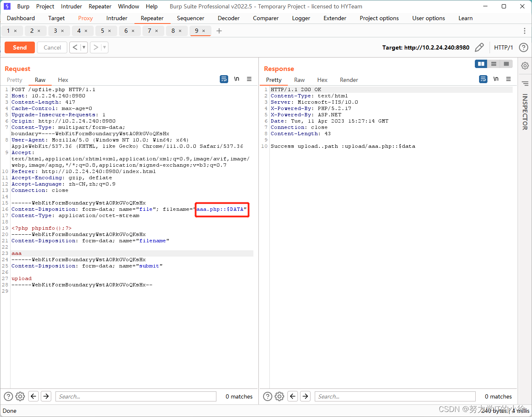The height and width of the screenshot is (417, 532).
Task: Open the Project options tab
Action: pos(379,18)
